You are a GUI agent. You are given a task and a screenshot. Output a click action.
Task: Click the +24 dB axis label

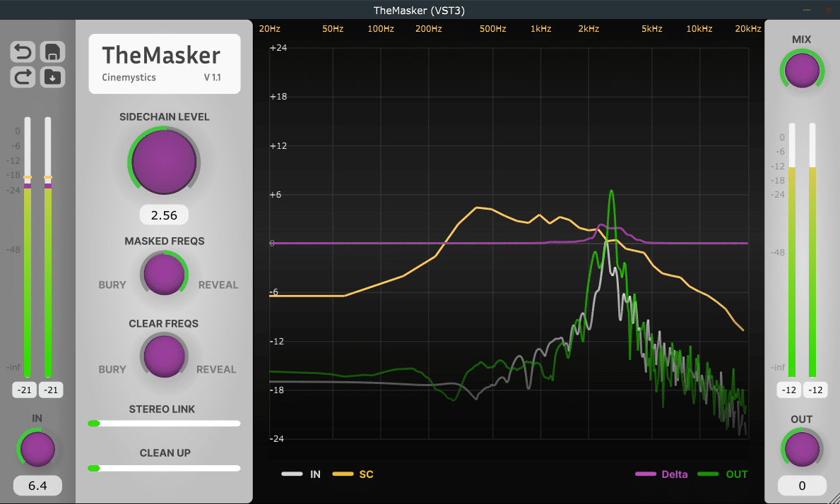point(278,47)
